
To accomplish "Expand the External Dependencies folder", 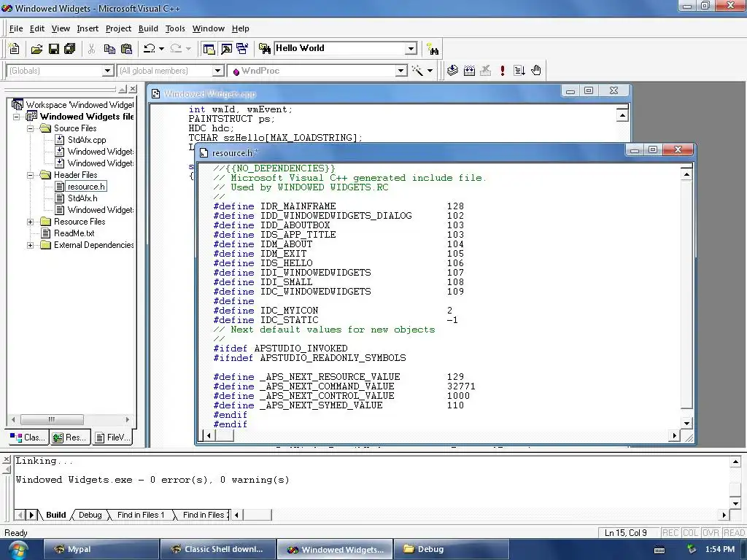I will pos(30,245).
